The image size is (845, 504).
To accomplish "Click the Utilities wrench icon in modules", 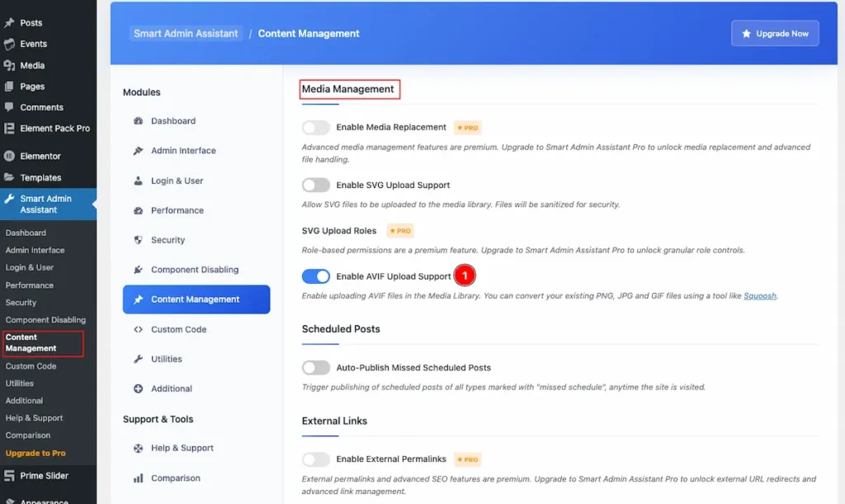I will click(139, 359).
